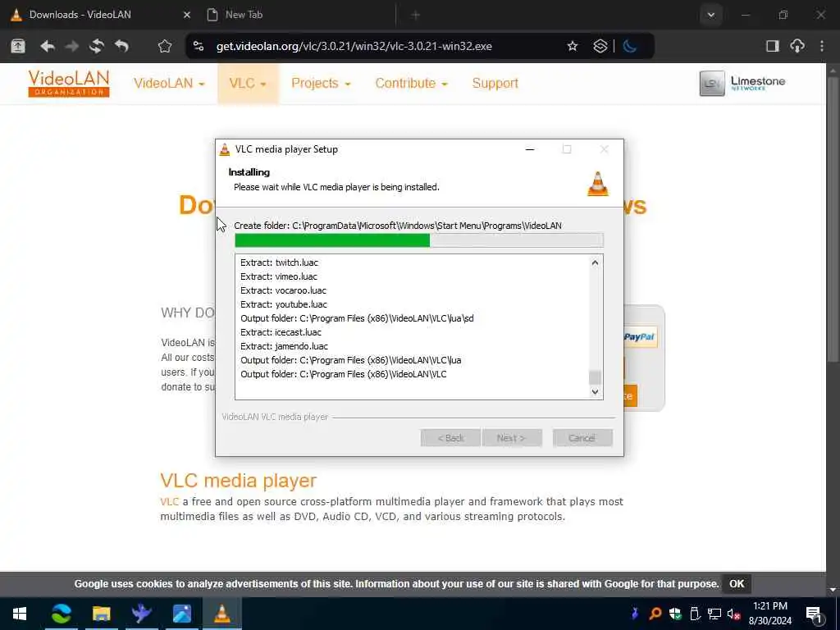
Task: Click the webpage vertical scrollbar thumb
Action: (832, 220)
